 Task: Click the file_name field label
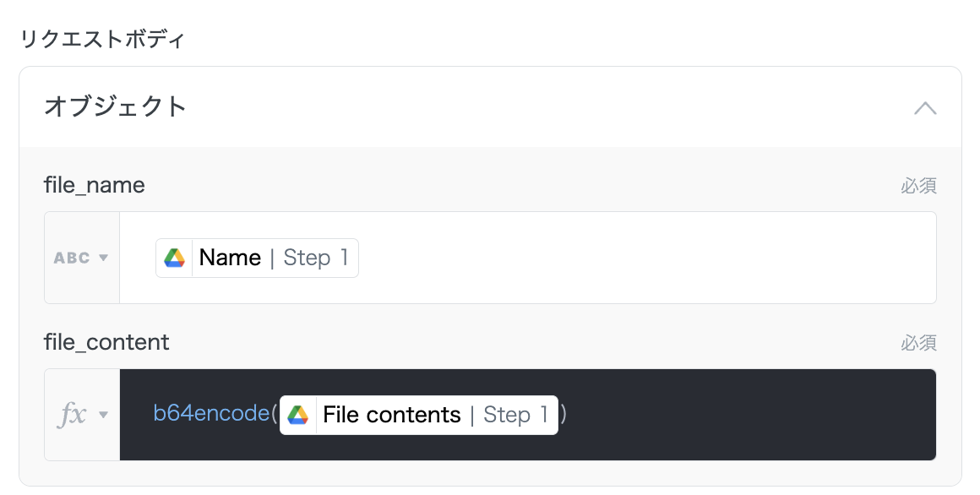click(95, 185)
